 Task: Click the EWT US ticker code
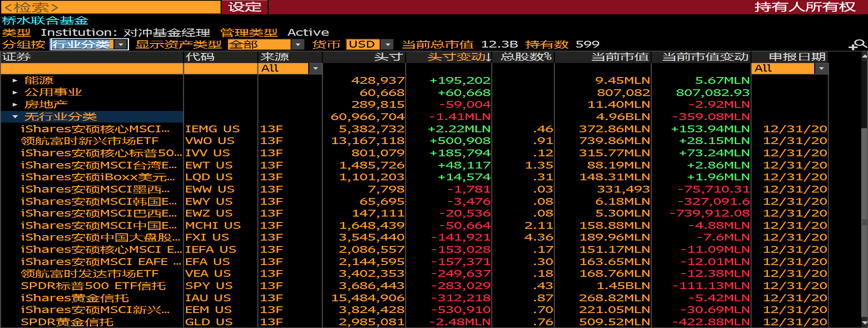(x=209, y=165)
